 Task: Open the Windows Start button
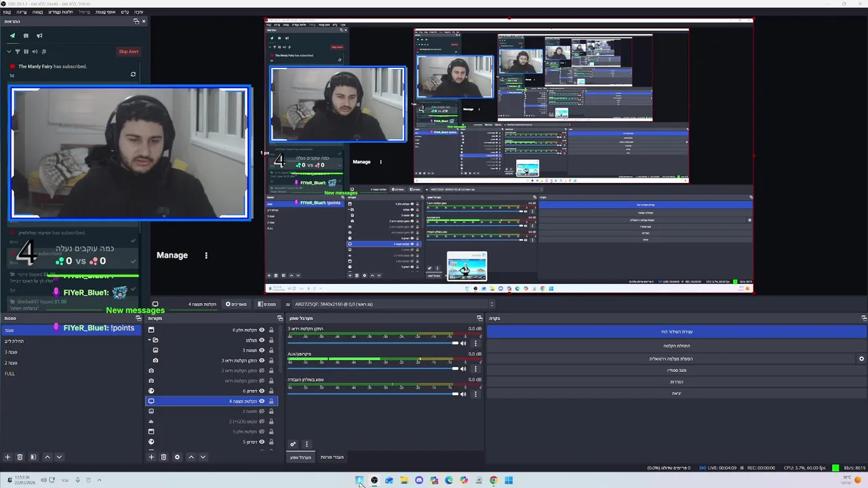click(509, 481)
